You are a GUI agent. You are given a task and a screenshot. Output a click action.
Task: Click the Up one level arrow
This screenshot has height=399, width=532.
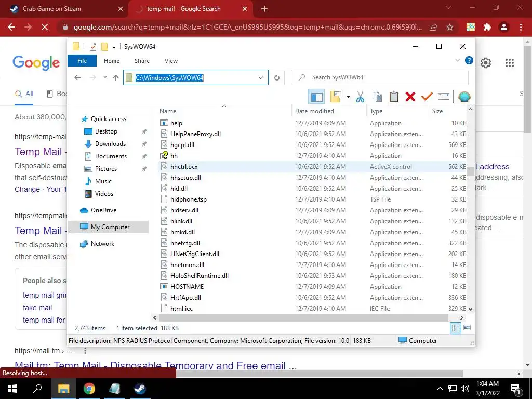coord(116,78)
